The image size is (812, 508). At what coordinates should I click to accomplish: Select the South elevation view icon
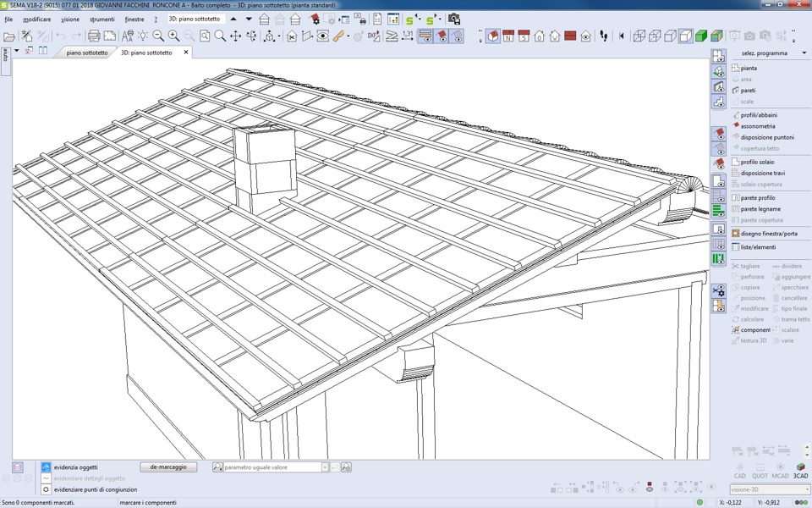pyautogui.click(x=524, y=36)
